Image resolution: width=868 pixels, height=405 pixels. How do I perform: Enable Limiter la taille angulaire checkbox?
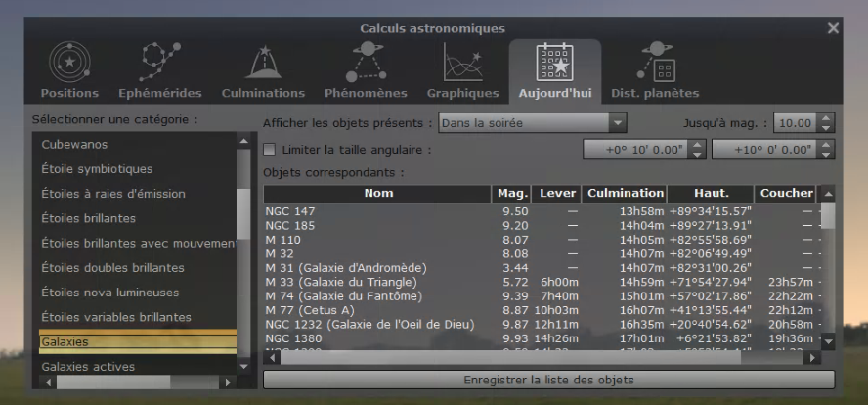[x=269, y=150]
